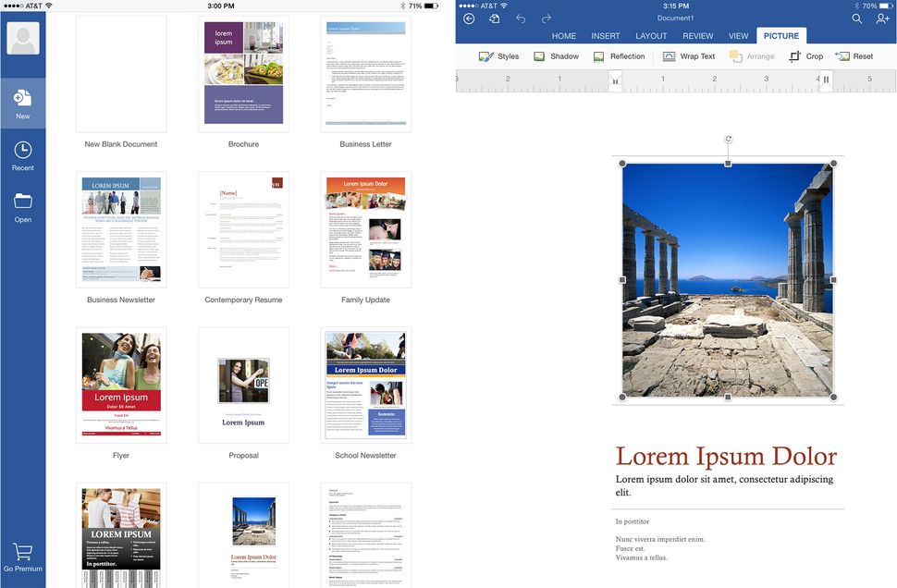Select the Family Update template thumbnail
Viewport: 897px width, 588px height.
(365, 228)
